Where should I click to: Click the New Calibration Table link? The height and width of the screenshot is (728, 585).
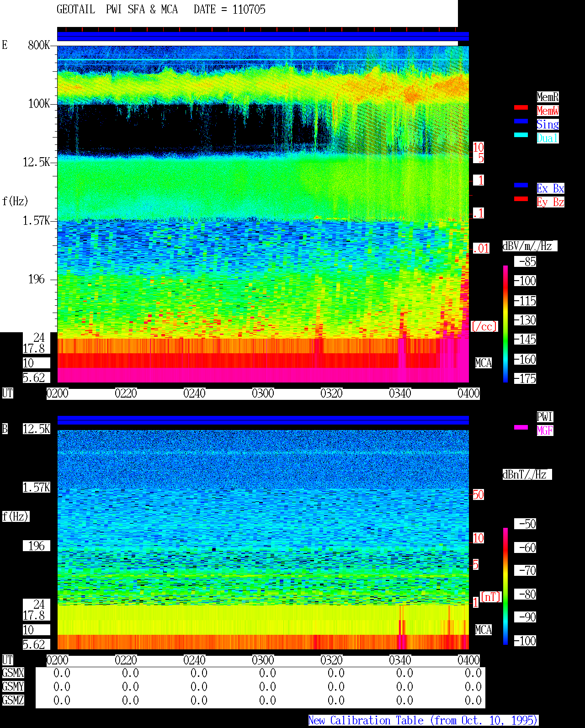point(423,721)
